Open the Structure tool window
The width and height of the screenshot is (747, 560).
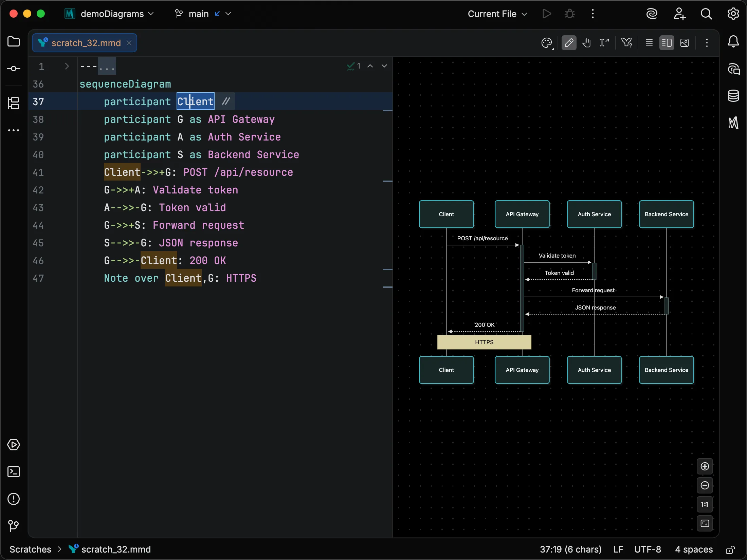[14, 103]
